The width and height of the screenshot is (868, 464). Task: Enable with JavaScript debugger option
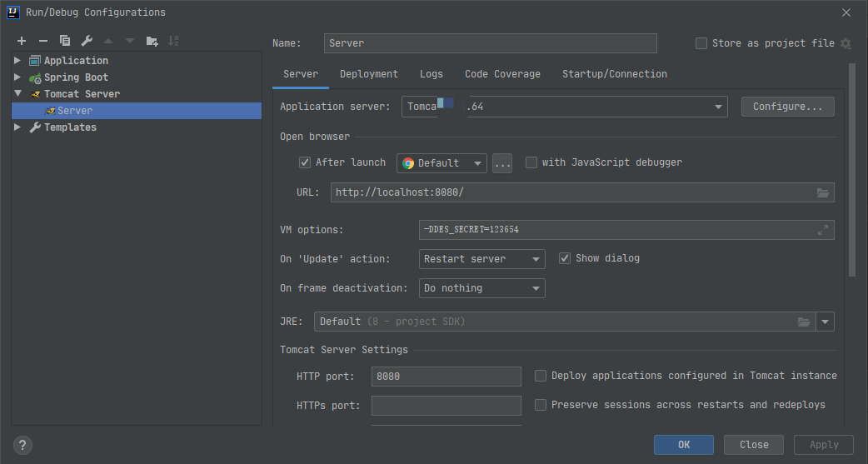(531, 162)
